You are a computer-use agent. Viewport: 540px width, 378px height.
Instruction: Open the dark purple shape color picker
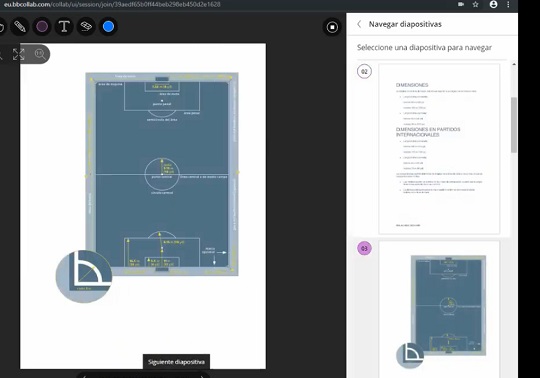pos(42,27)
